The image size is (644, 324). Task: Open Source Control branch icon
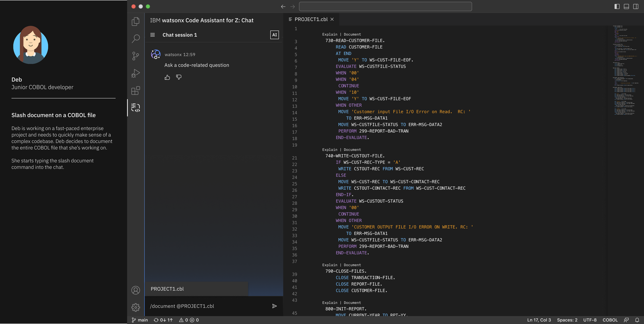click(135, 56)
